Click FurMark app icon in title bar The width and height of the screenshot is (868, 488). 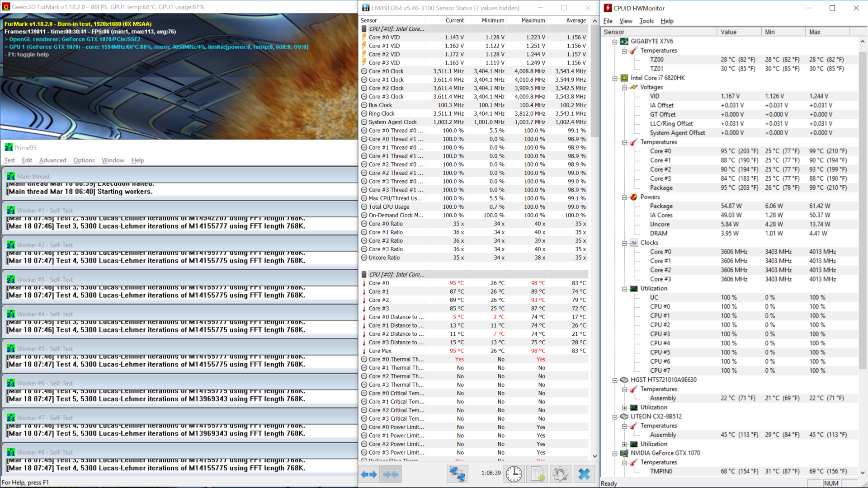click(x=6, y=7)
